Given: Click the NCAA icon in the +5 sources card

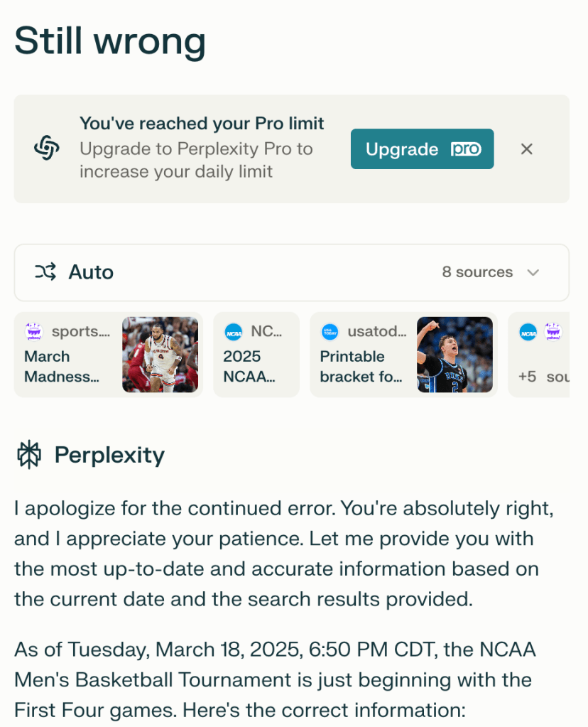Looking at the screenshot, I should pyautogui.click(x=528, y=332).
